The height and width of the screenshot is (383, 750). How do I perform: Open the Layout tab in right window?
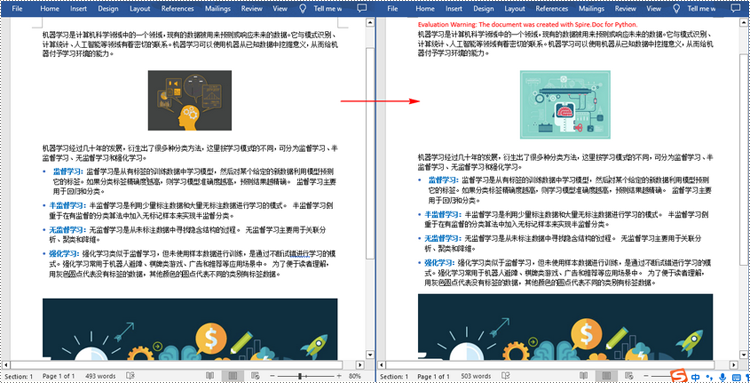click(x=515, y=9)
